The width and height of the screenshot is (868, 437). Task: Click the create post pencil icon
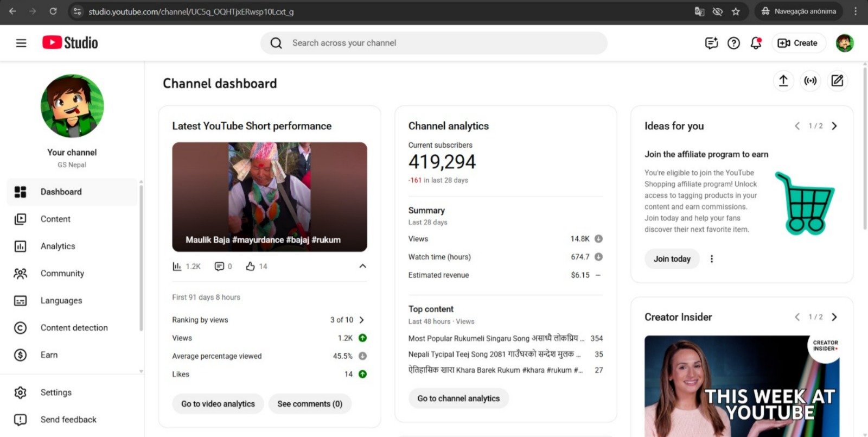(837, 81)
